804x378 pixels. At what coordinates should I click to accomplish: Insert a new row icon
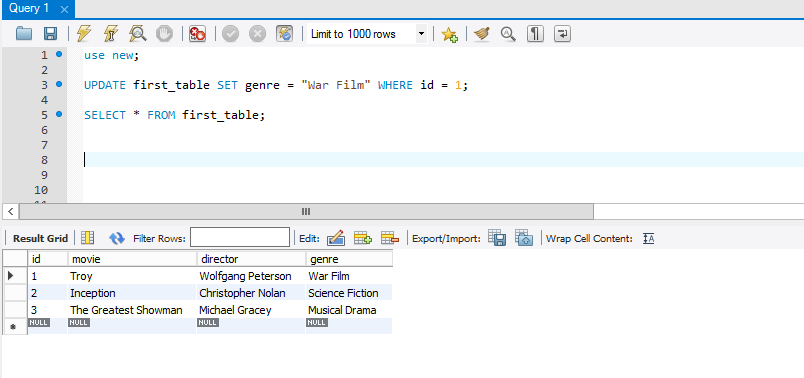363,238
